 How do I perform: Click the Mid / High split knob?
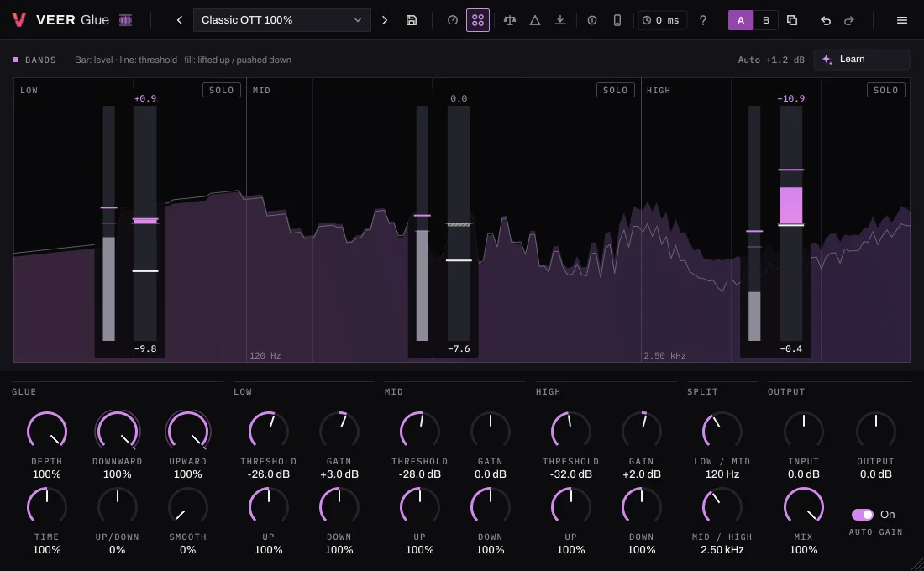[x=722, y=506]
